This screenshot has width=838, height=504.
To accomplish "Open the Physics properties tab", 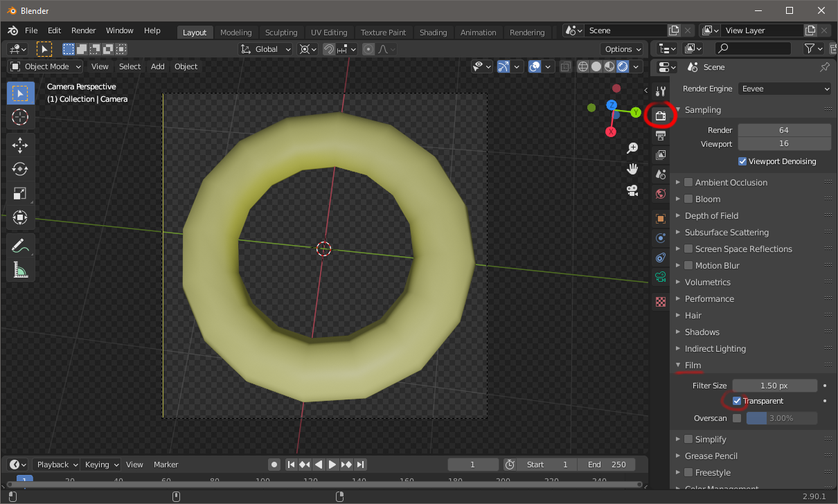I will (x=661, y=238).
